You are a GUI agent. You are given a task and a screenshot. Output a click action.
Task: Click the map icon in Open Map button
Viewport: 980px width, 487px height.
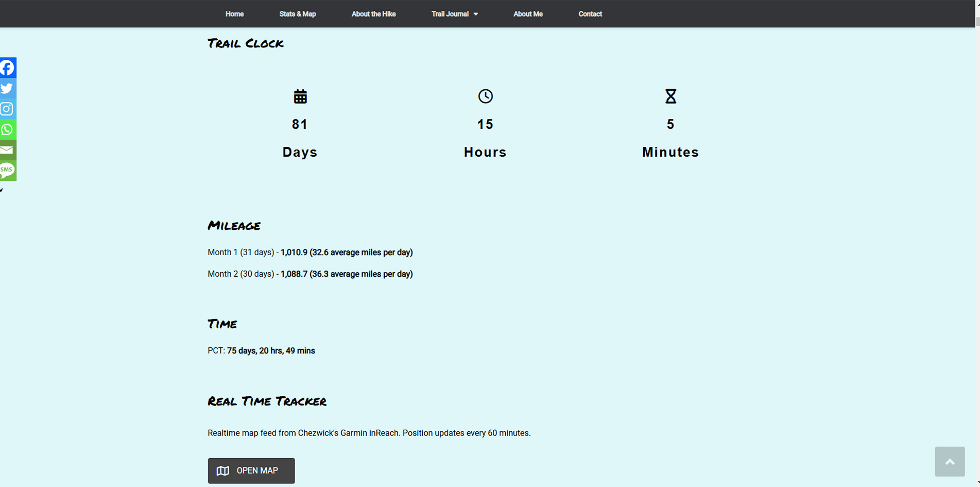pos(223,471)
